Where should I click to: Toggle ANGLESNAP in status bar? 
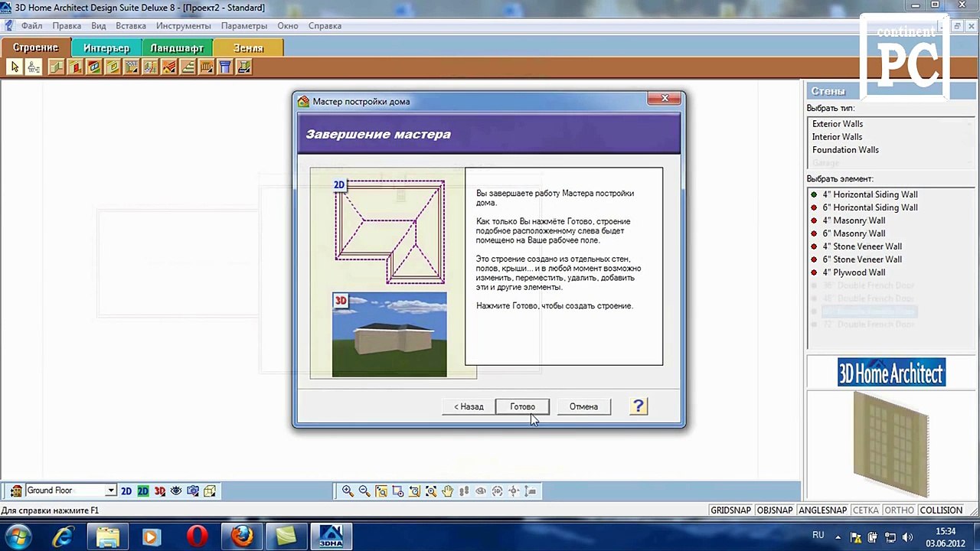click(823, 510)
